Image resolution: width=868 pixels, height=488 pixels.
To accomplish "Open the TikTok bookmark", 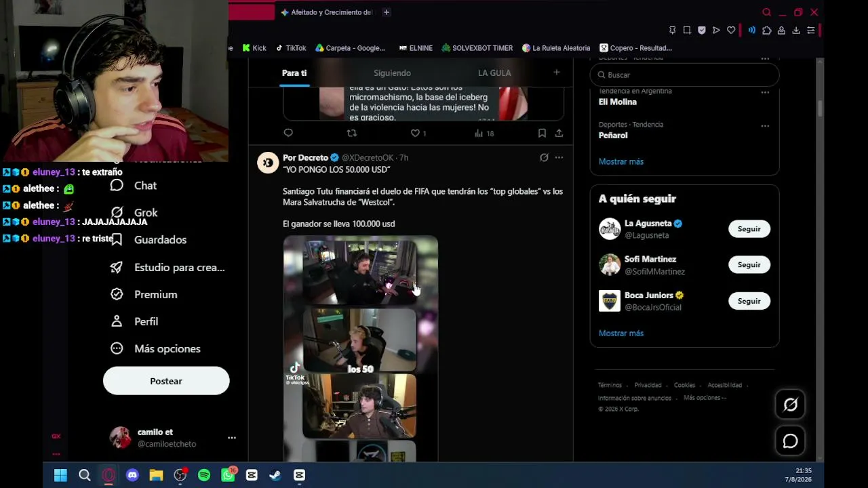I will tap(291, 48).
